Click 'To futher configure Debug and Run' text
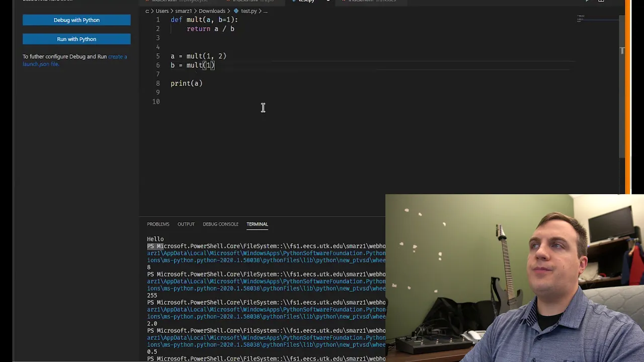 64,57
